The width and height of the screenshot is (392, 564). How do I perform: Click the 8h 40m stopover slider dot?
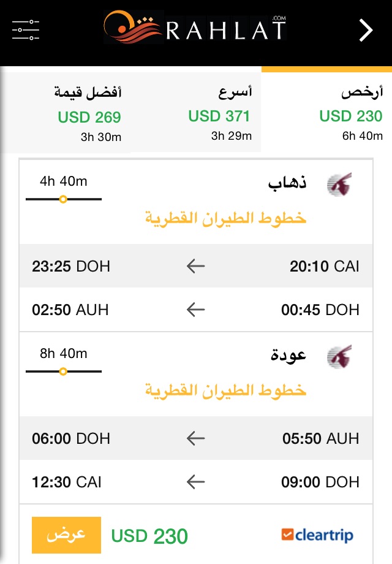[x=63, y=371]
